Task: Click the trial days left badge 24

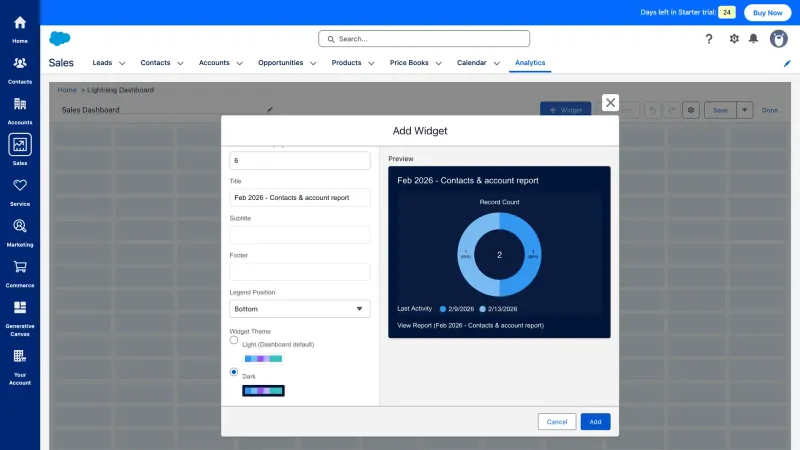Action: [727, 12]
